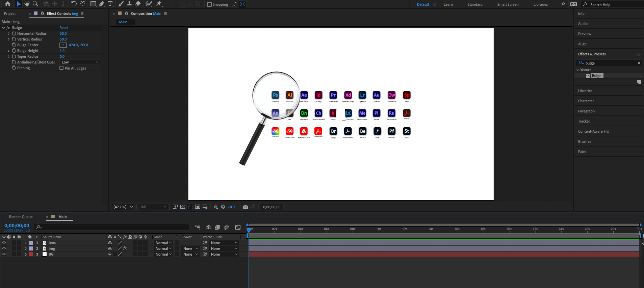This screenshot has width=644, height=288.
Task: Select the Learn workspace
Action: tap(448, 4)
